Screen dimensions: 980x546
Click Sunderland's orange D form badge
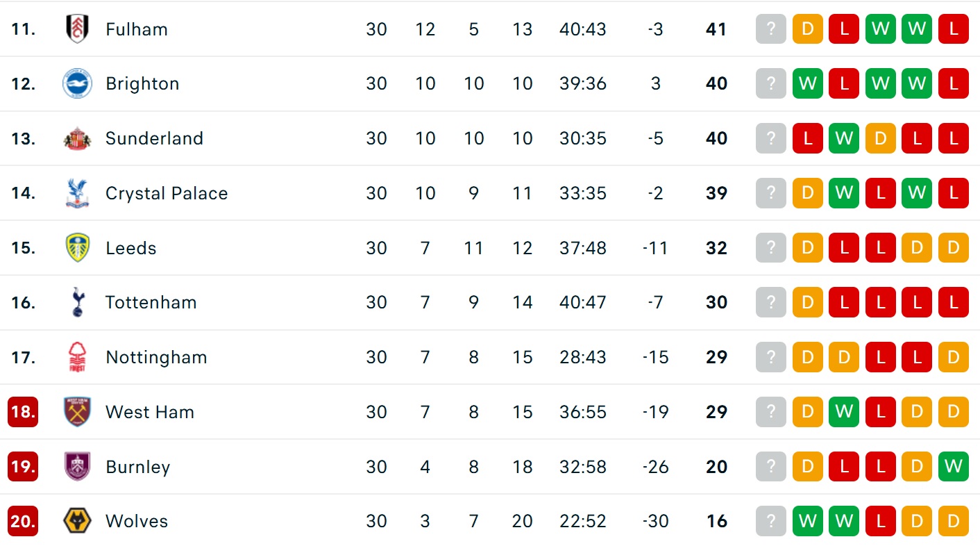pyautogui.click(x=880, y=138)
